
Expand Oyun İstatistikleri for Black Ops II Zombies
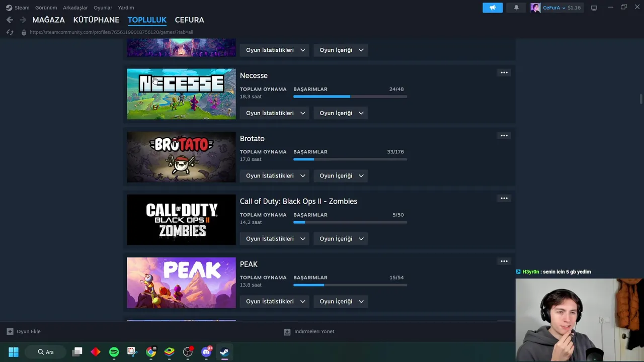pos(275,239)
